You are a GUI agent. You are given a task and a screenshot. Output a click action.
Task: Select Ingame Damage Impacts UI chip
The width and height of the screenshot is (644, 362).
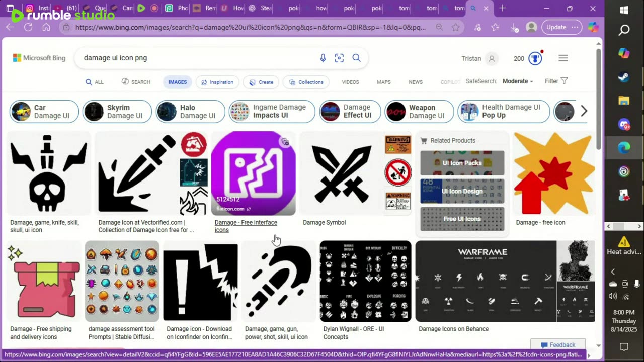click(272, 112)
